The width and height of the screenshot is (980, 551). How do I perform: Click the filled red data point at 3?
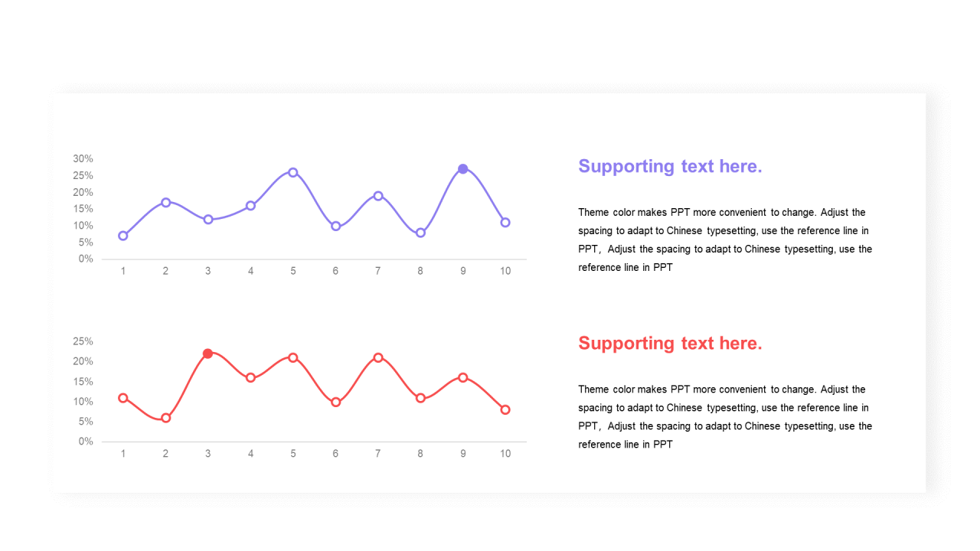(x=207, y=354)
